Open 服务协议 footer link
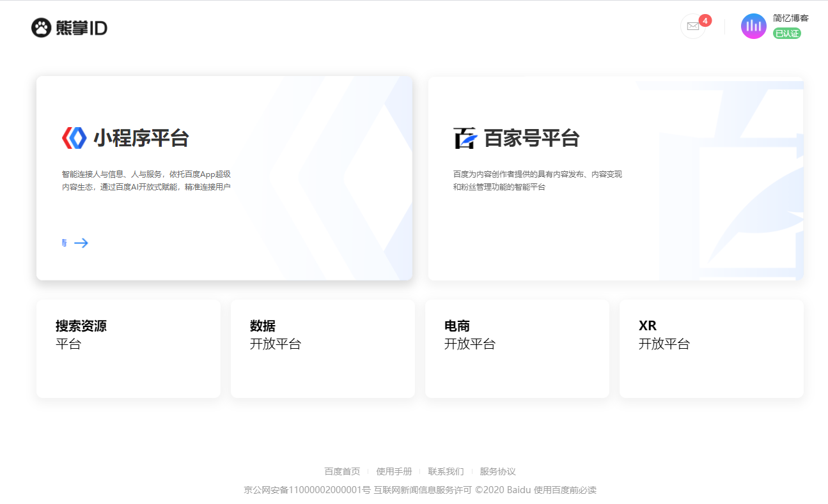The width and height of the screenshot is (828, 504). [497, 471]
